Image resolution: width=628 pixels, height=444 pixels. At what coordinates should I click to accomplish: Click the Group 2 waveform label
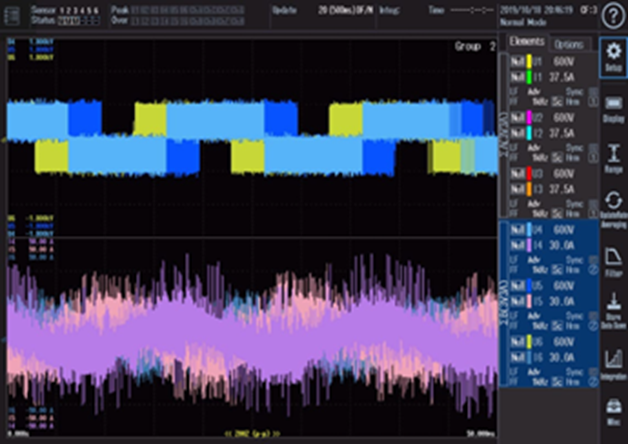click(475, 46)
